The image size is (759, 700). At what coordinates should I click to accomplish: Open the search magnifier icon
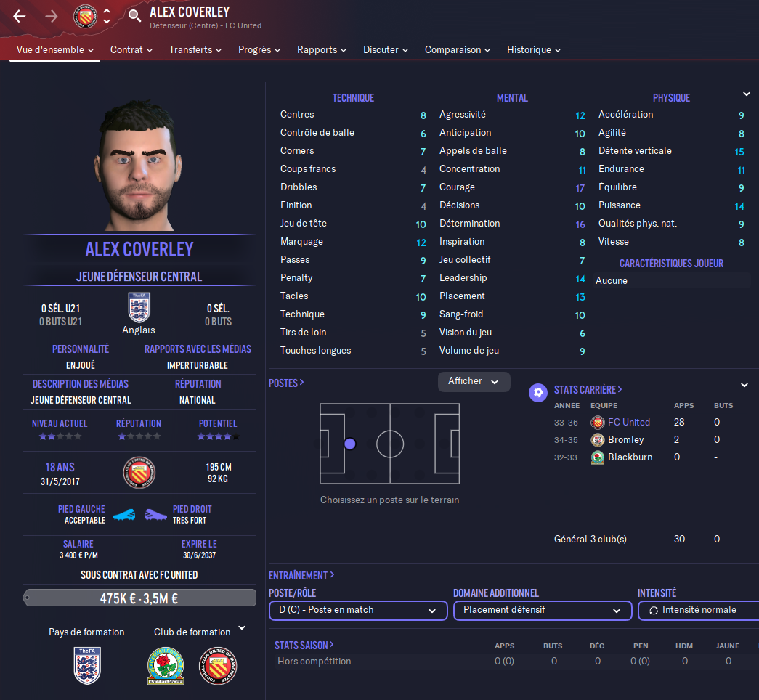tap(134, 15)
